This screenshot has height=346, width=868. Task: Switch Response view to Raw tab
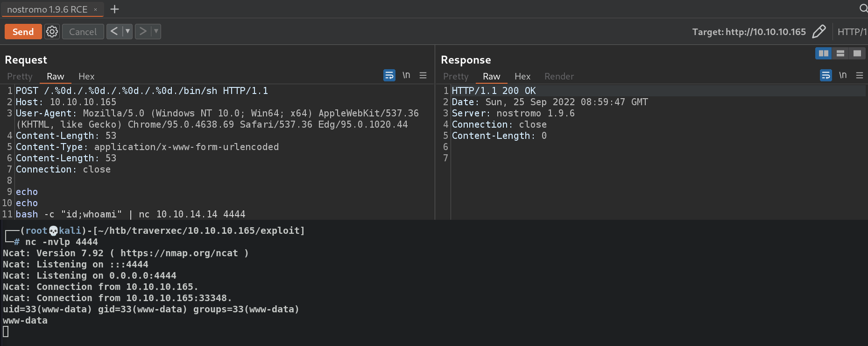pos(491,76)
